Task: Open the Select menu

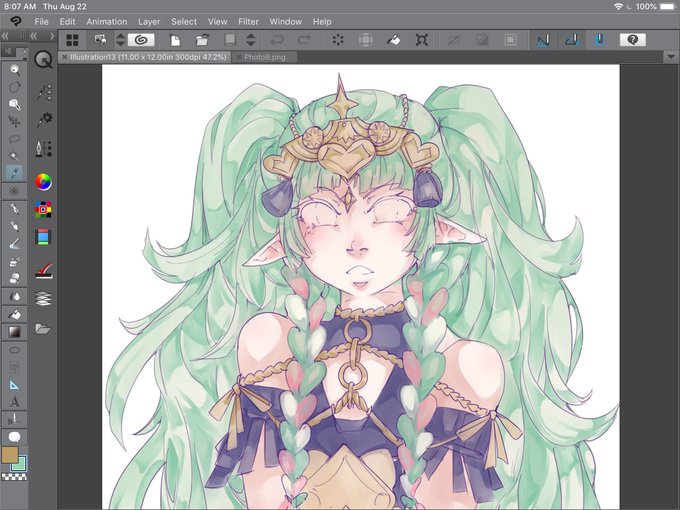Action: coord(184,22)
